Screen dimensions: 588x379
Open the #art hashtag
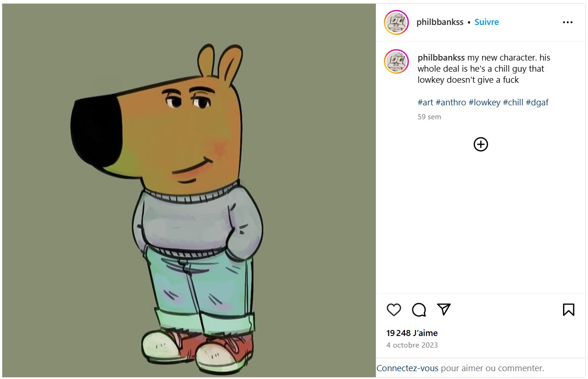click(x=425, y=103)
